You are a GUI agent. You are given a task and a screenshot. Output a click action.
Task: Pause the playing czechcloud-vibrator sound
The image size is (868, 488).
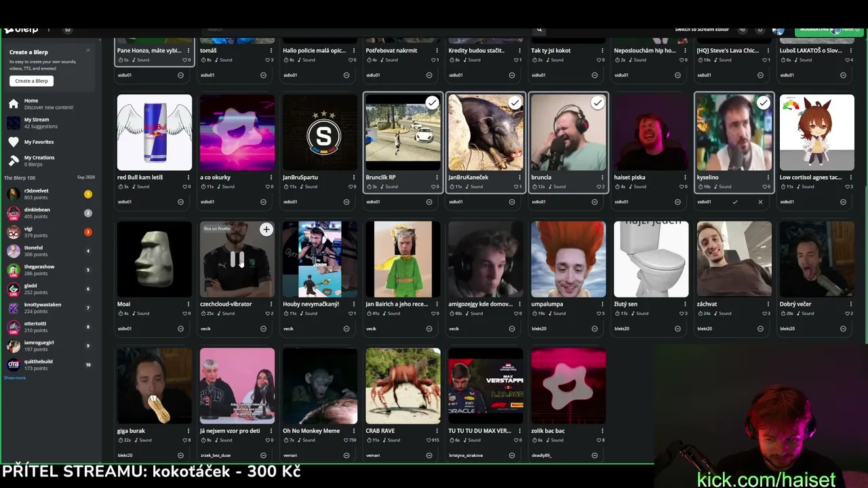pyautogui.click(x=237, y=259)
